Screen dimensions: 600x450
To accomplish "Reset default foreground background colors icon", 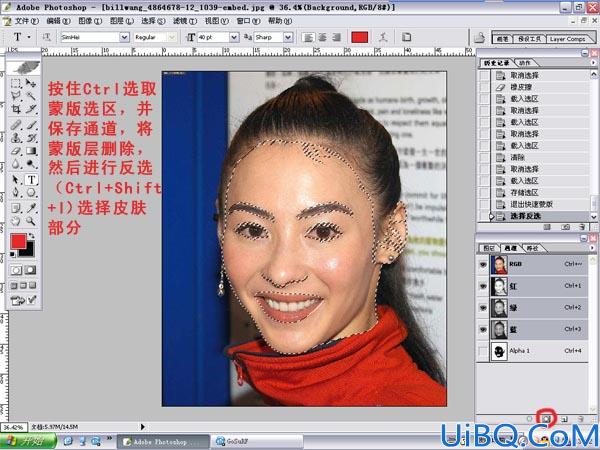I will pyautogui.click(x=13, y=254).
